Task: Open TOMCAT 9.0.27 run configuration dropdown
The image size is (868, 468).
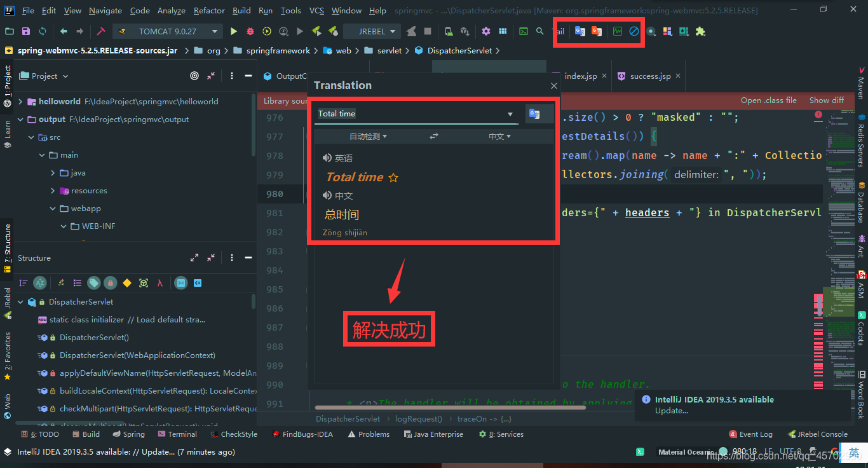Action: point(168,31)
